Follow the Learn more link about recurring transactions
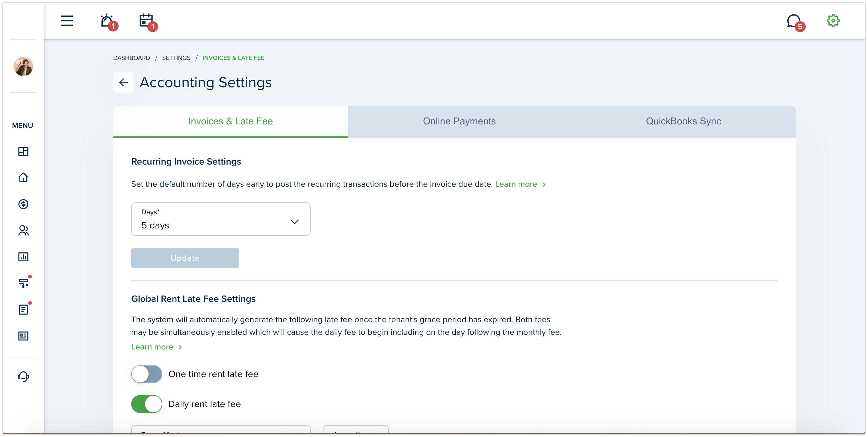 coord(516,184)
